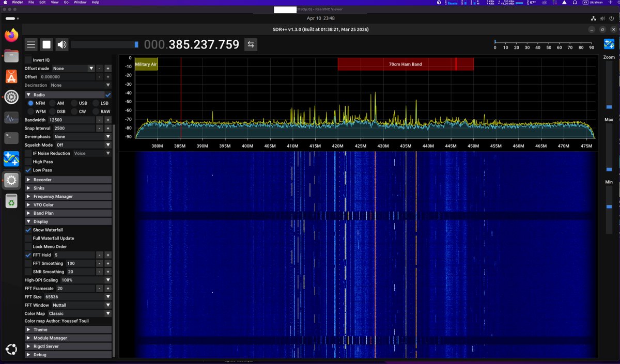Image resolution: width=620 pixels, height=364 pixels.
Task: Open the File menu
Action: (x=30, y=3)
